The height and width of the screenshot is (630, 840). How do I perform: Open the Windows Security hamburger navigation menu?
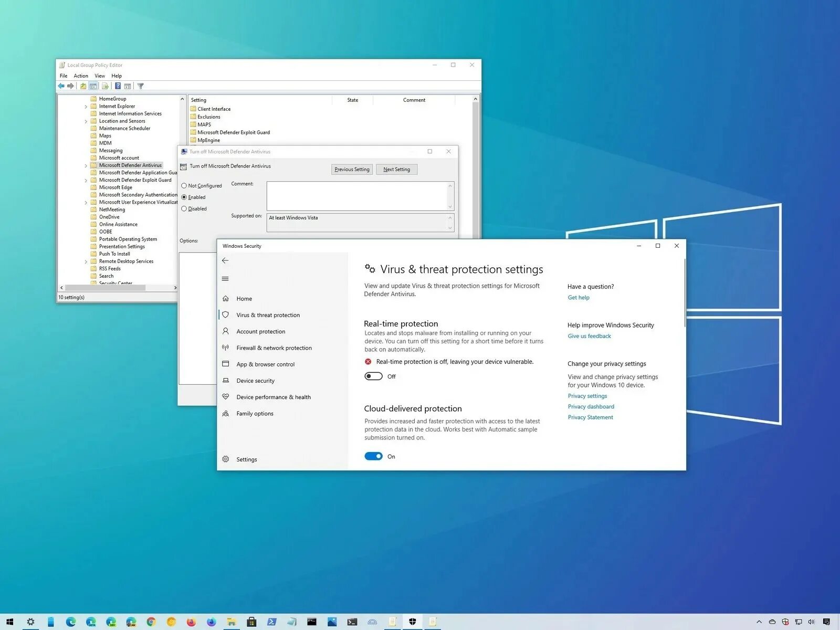click(x=225, y=279)
